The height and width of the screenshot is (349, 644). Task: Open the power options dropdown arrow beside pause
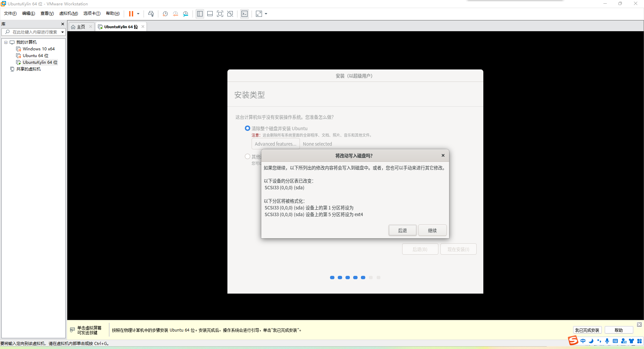pyautogui.click(x=138, y=14)
